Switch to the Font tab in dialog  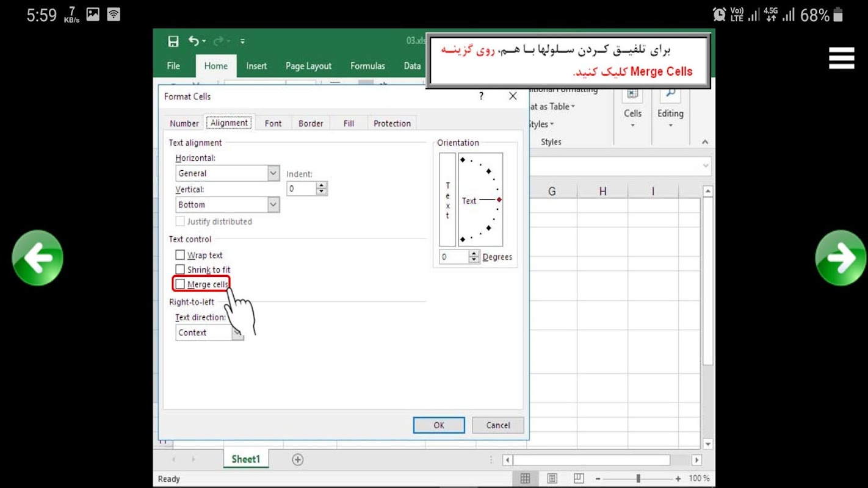[273, 123]
